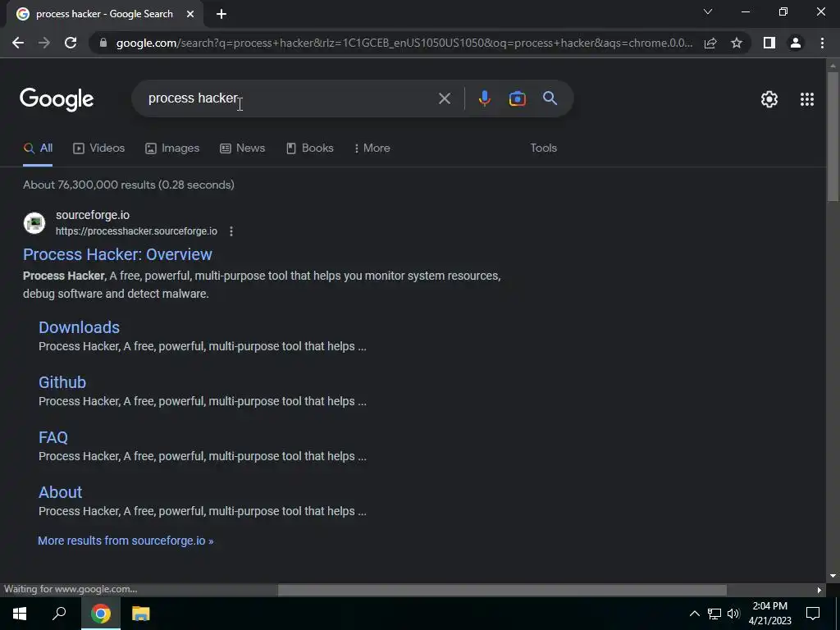Reload the current page
Screen dimensions: 840x630
(71, 43)
